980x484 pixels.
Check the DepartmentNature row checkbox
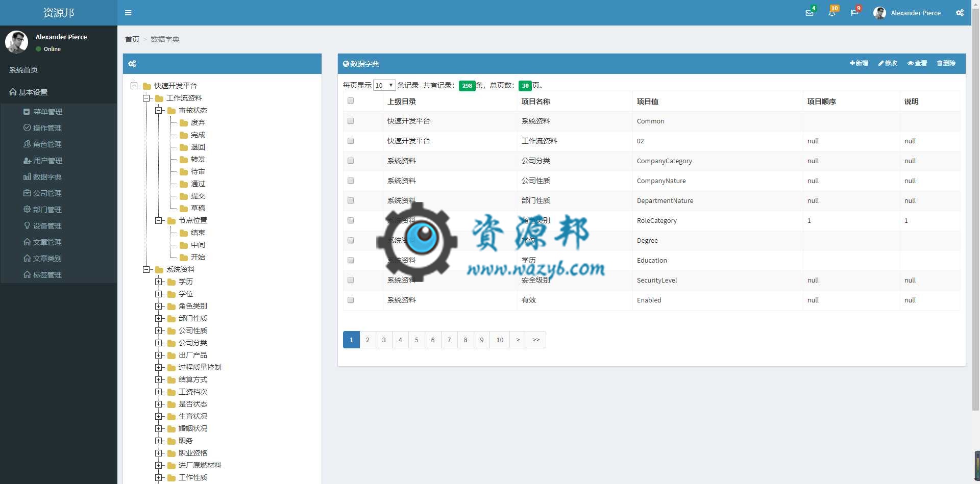pos(351,200)
